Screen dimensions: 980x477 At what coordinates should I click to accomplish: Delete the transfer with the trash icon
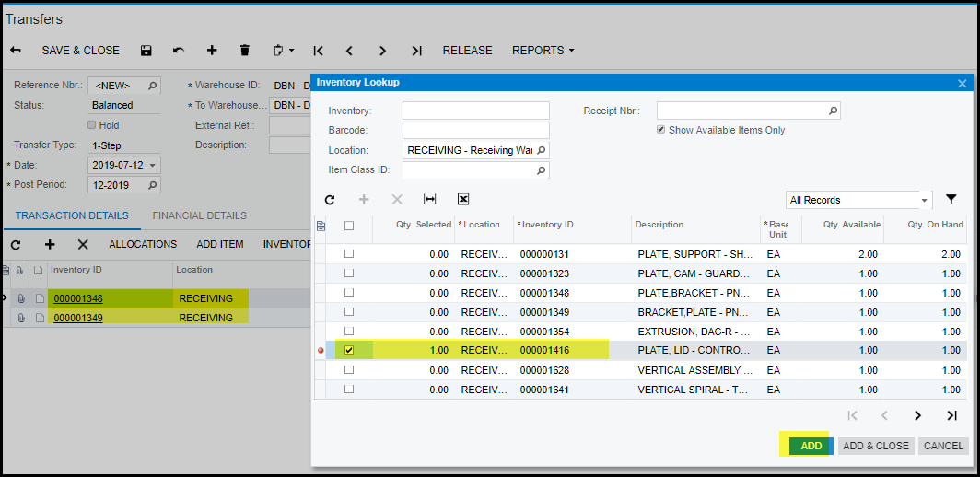coord(244,51)
